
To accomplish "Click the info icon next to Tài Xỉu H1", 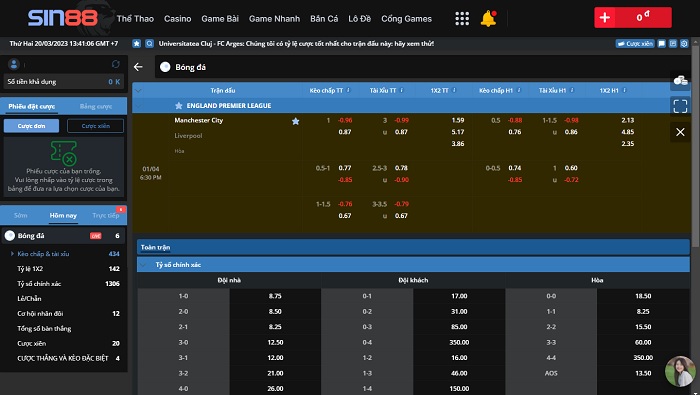I will coord(572,90).
